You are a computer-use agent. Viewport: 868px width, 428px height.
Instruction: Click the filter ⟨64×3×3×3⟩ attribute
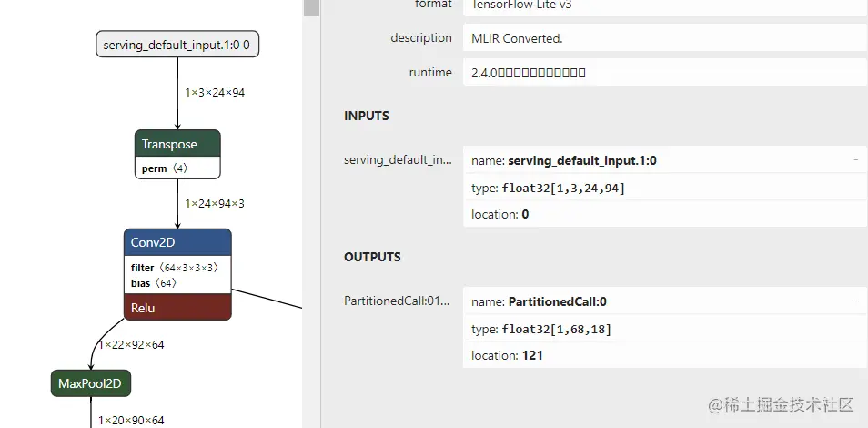pos(175,267)
